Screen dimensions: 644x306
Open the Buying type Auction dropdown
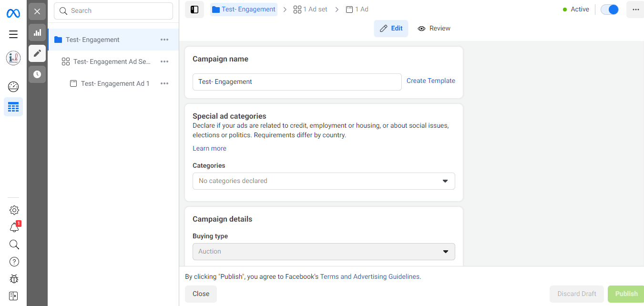[324, 252]
